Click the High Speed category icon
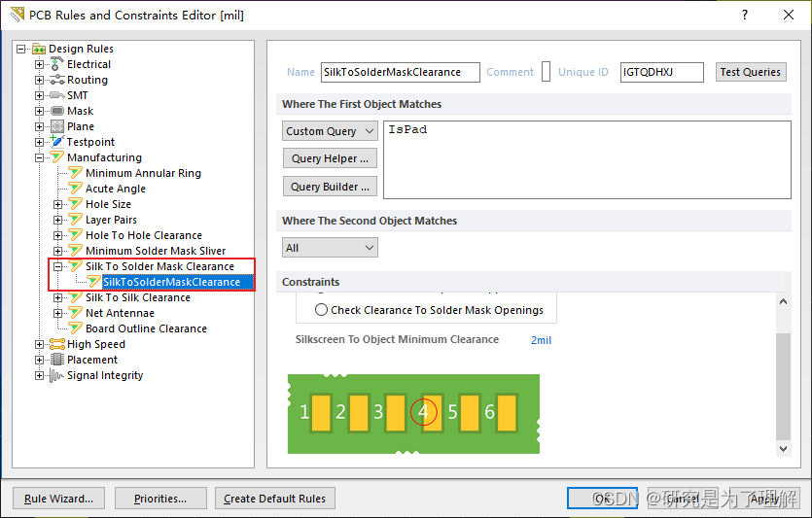Image resolution: width=812 pixels, height=518 pixels. (57, 344)
